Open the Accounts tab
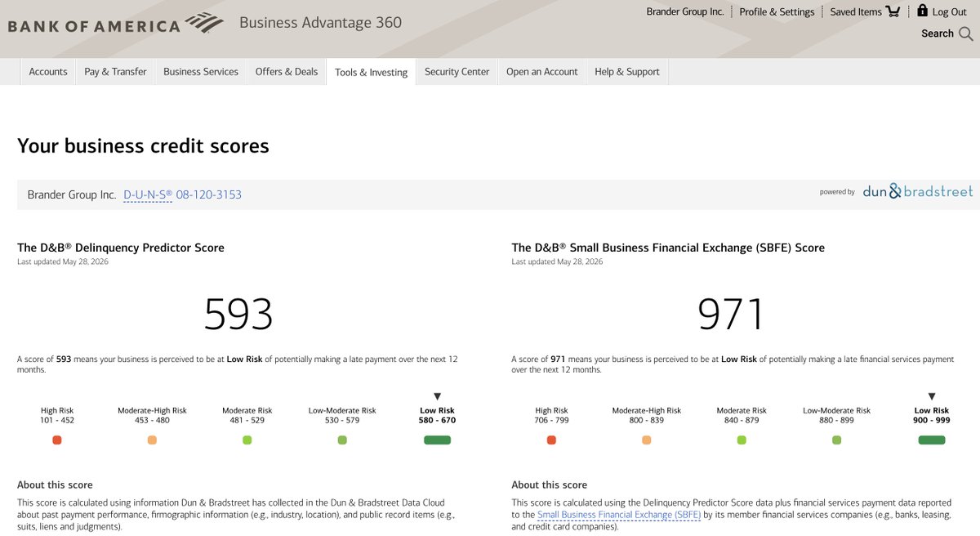This screenshot has height=536, width=980. pos(48,72)
